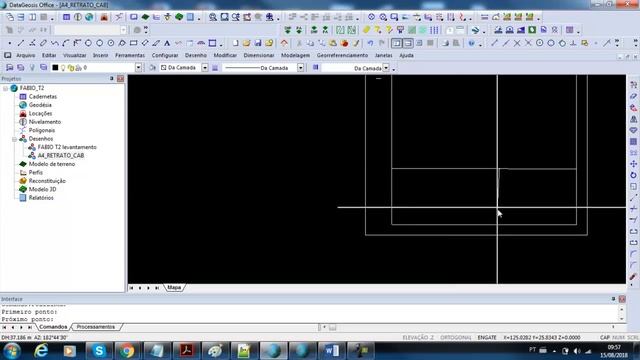
Task: Select the Line drawing tool
Action: pos(21,43)
